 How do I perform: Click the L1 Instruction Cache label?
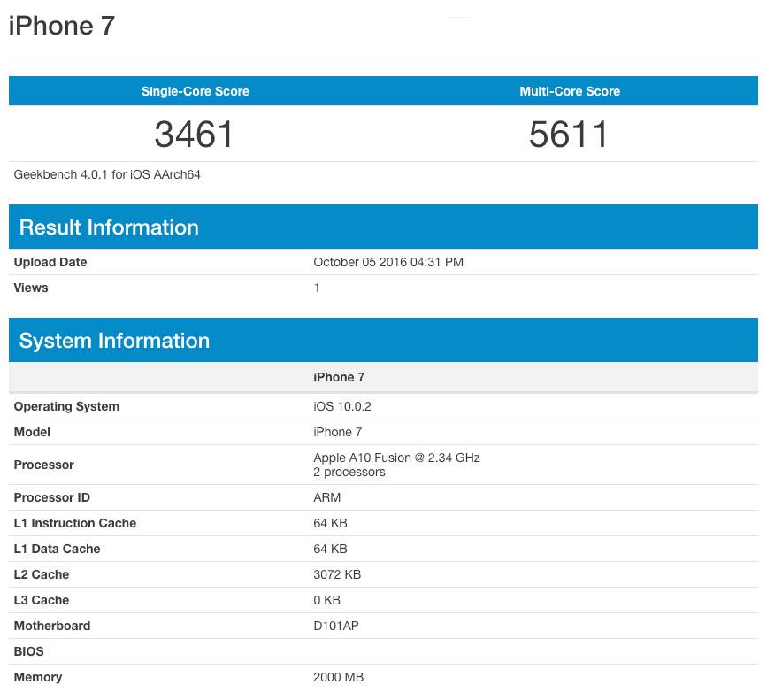click(75, 523)
